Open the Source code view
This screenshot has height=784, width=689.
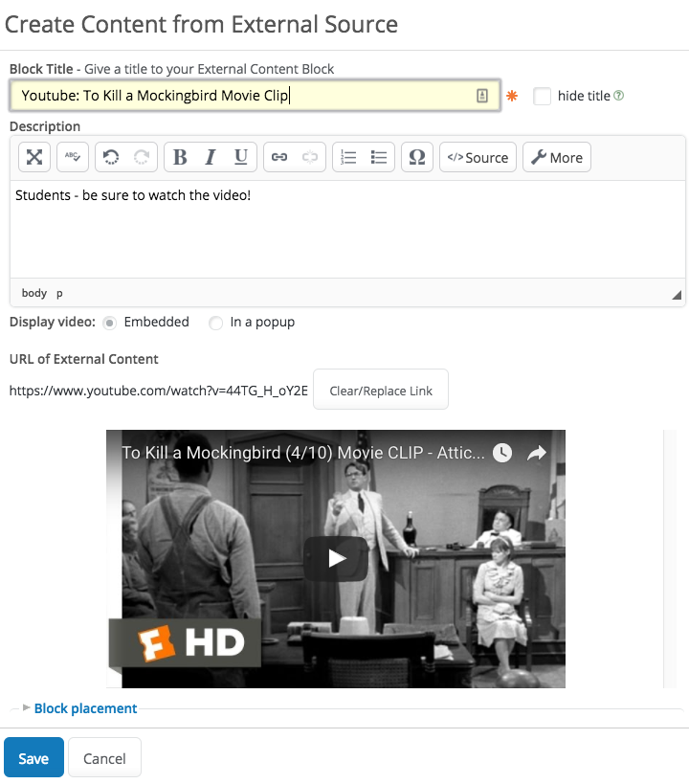coord(478,157)
